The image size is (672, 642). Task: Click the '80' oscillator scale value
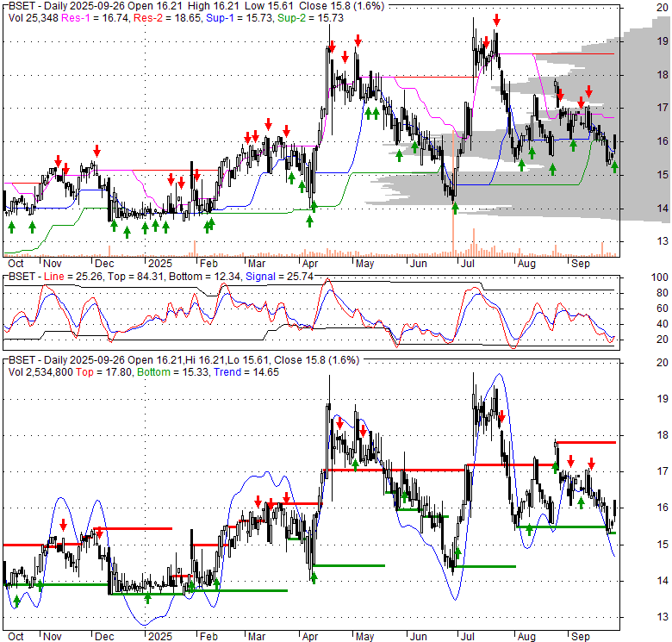click(663, 293)
